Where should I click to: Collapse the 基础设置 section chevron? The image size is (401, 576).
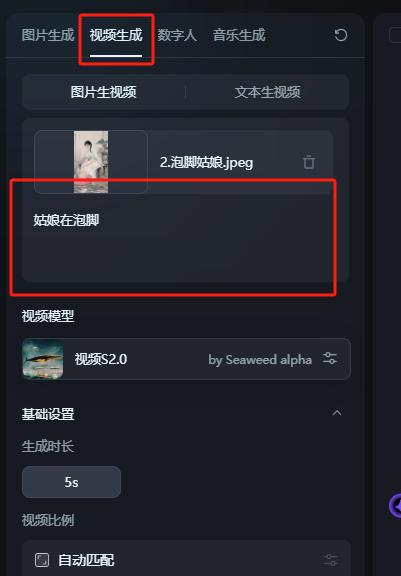[x=337, y=413]
